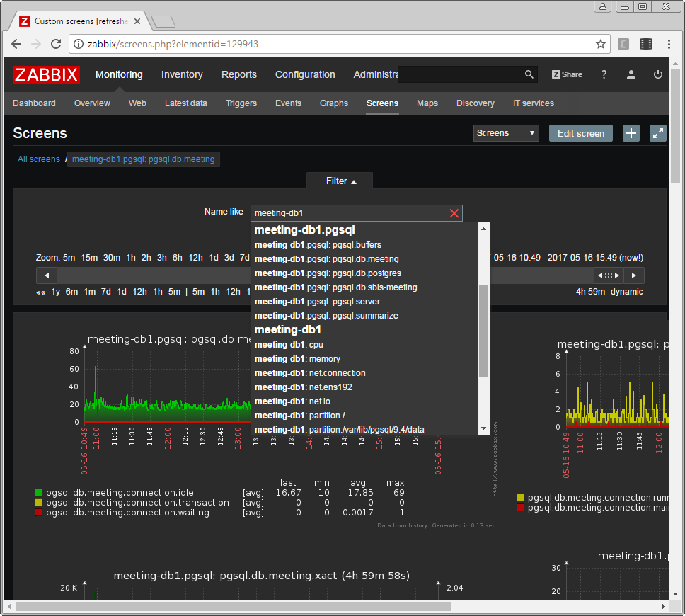Click the Chrome user profile icon in title bar
This screenshot has width=685, height=616.
[602, 6]
